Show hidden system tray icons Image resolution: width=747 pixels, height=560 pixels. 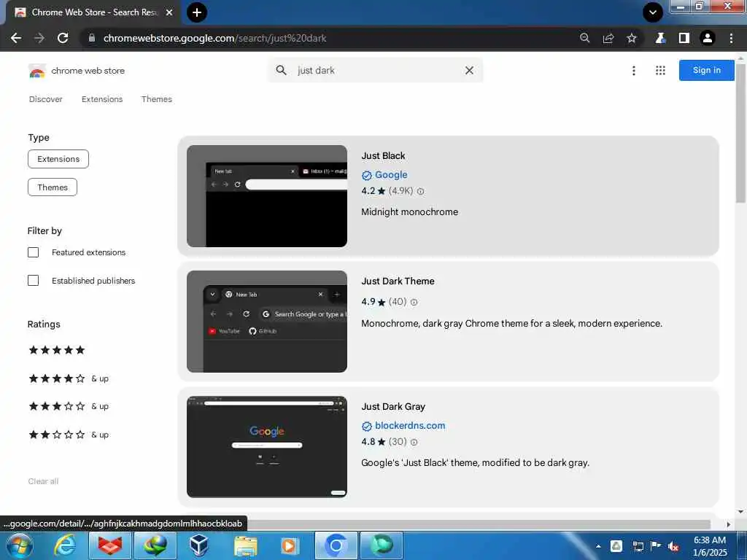(598, 546)
